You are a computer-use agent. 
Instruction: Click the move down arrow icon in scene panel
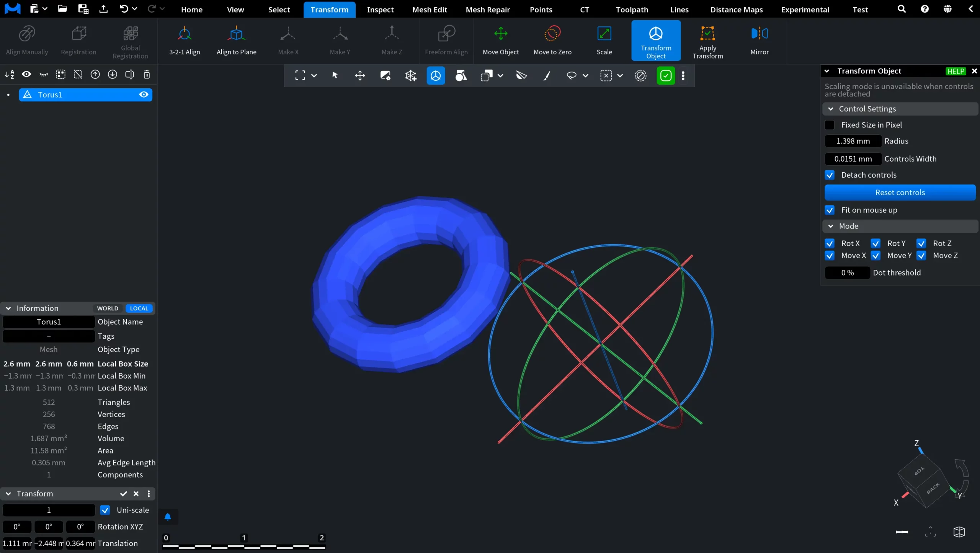tap(112, 74)
